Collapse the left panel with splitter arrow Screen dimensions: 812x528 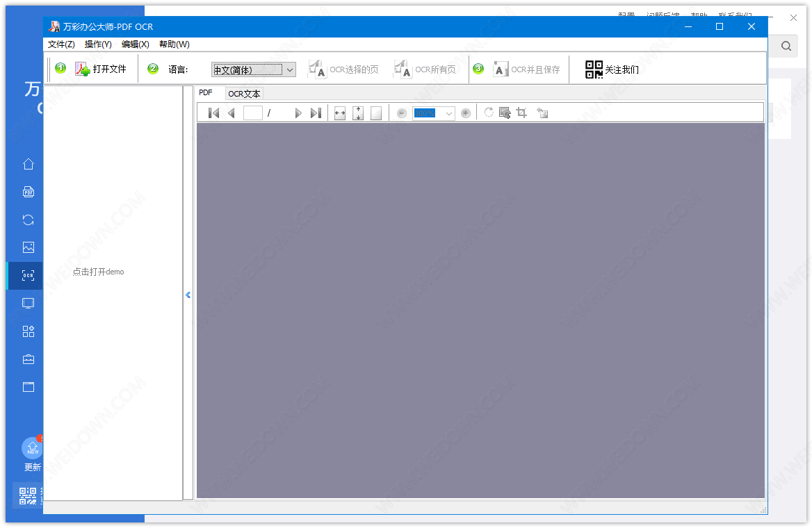(x=188, y=295)
